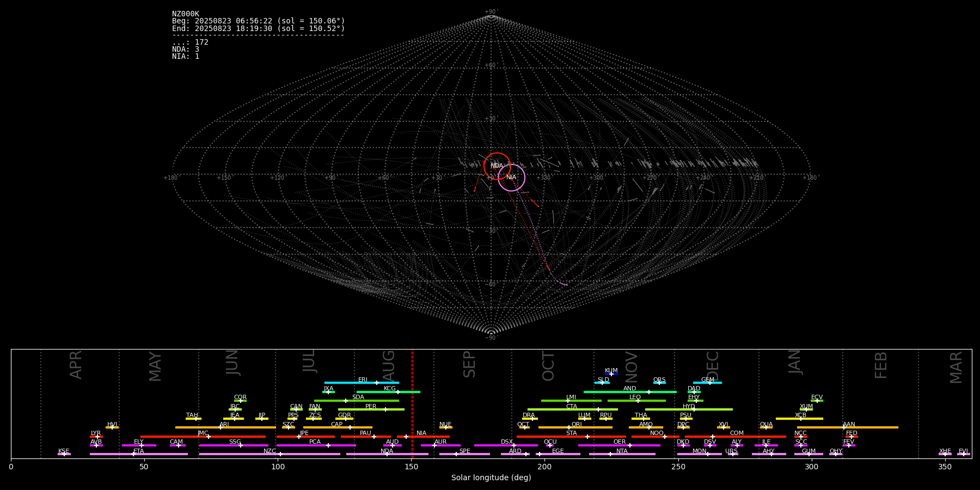Click the XHE shower label in timeline
Viewport: 980px width, 490px height.
pos(945,451)
